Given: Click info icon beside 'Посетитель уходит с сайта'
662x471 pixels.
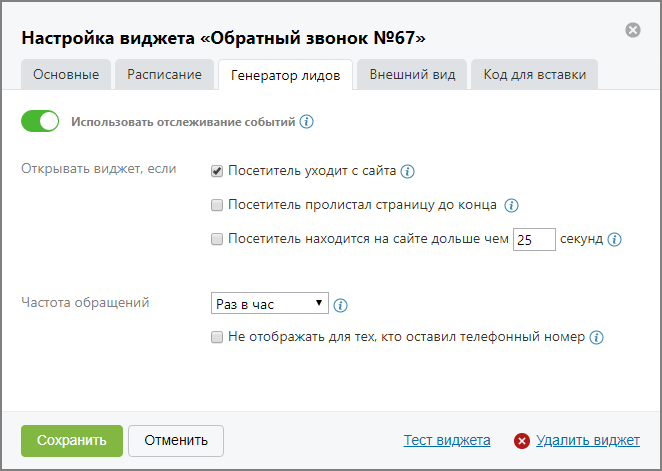Looking at the screenshot, I should (x=407, y=171).
